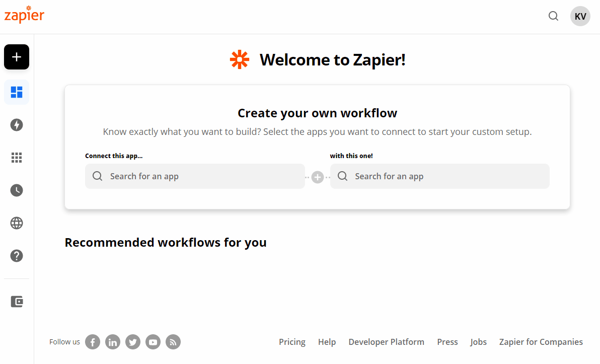The height and width of the screenshot is (364, 600).
Task: Select the Transfers icon at sidebar bottom
Action: [x=16, y=301]
